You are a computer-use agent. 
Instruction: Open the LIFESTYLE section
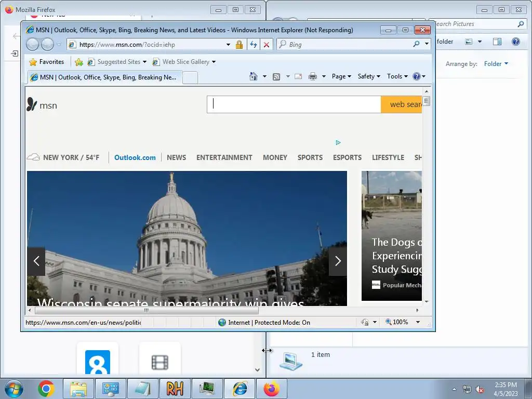[x=388, y=157]
